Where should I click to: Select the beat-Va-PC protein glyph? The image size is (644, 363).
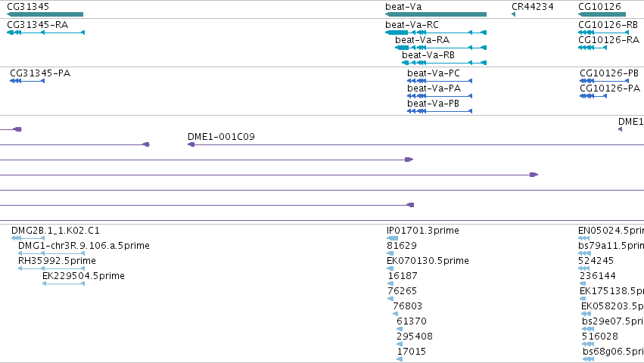point(440,81)
